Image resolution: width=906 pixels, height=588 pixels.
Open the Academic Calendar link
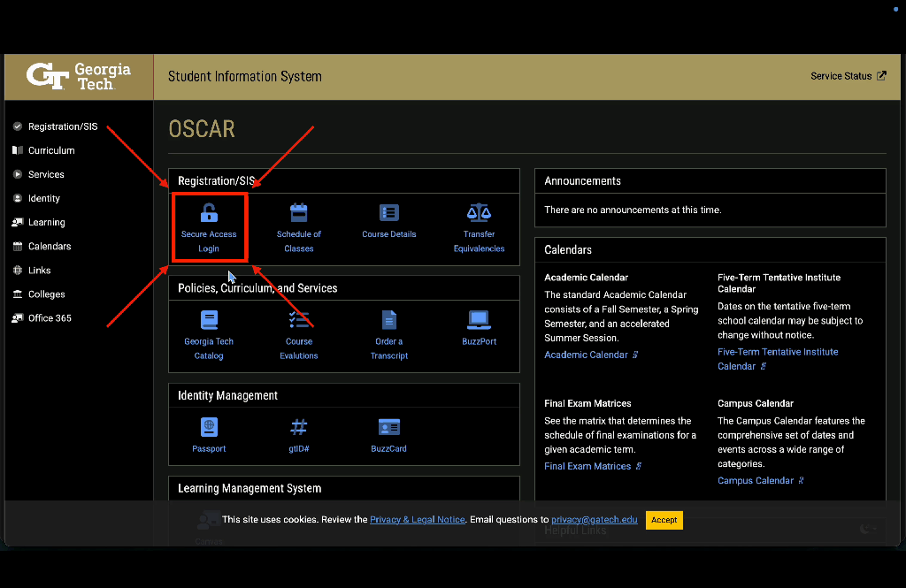[x=591, y=355]
